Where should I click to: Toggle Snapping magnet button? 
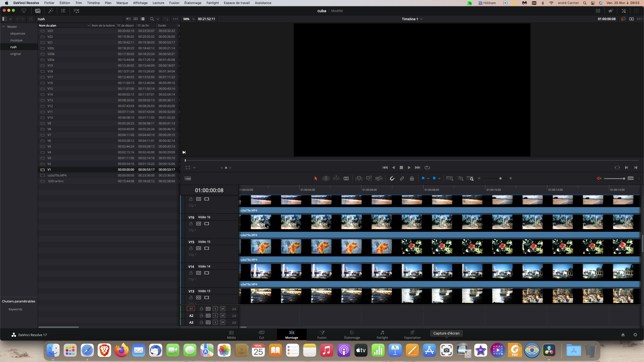(x=392, y=178)
